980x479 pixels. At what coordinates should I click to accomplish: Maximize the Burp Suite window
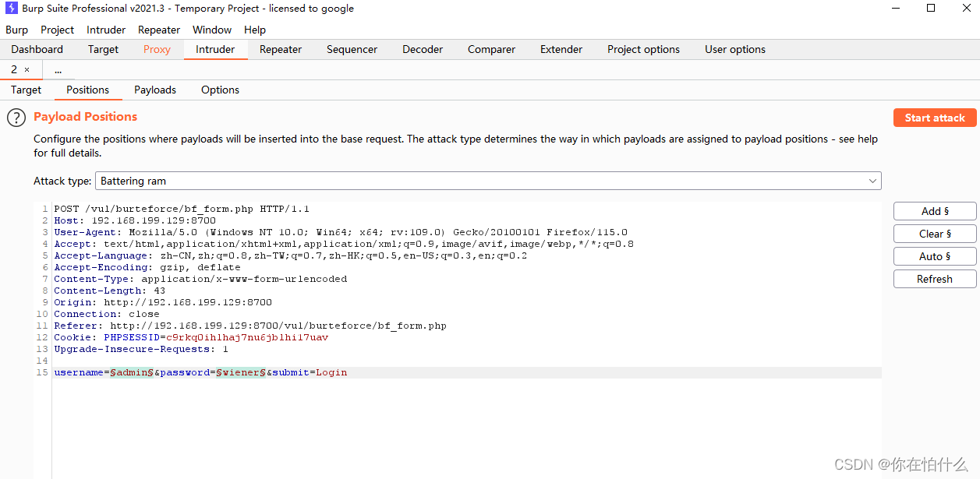coord(931,9)
